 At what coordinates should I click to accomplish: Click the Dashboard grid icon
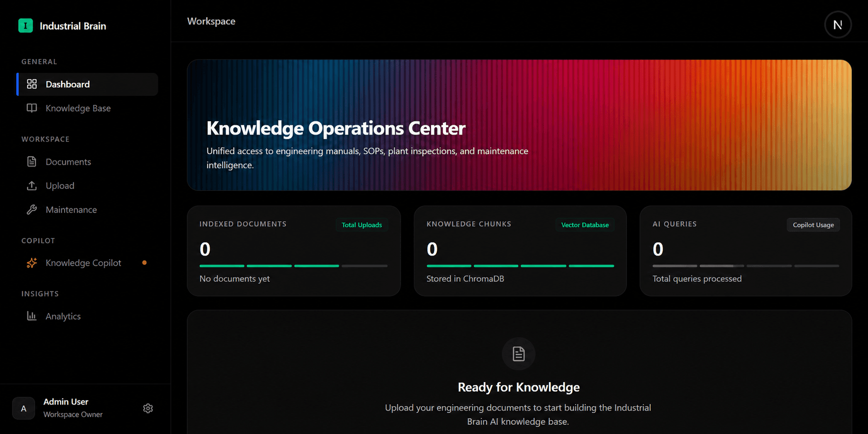tap(32, 84)
